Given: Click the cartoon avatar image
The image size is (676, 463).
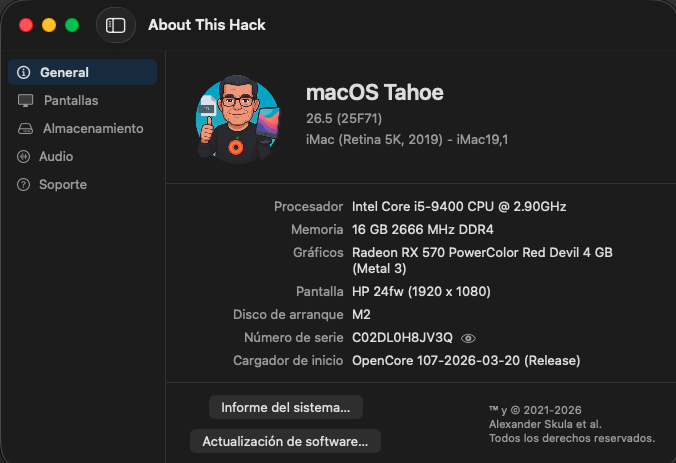Looking at the screenshot, I should click(238, 119).
